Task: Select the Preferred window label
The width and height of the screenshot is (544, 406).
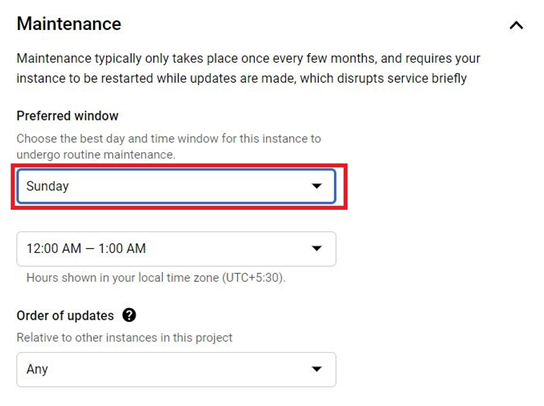Action: coord(68,116)
